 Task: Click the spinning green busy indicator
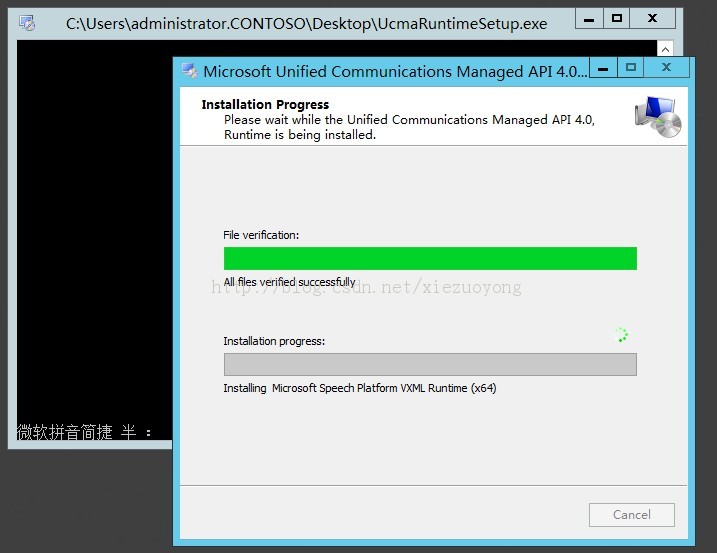pos(621,335)
